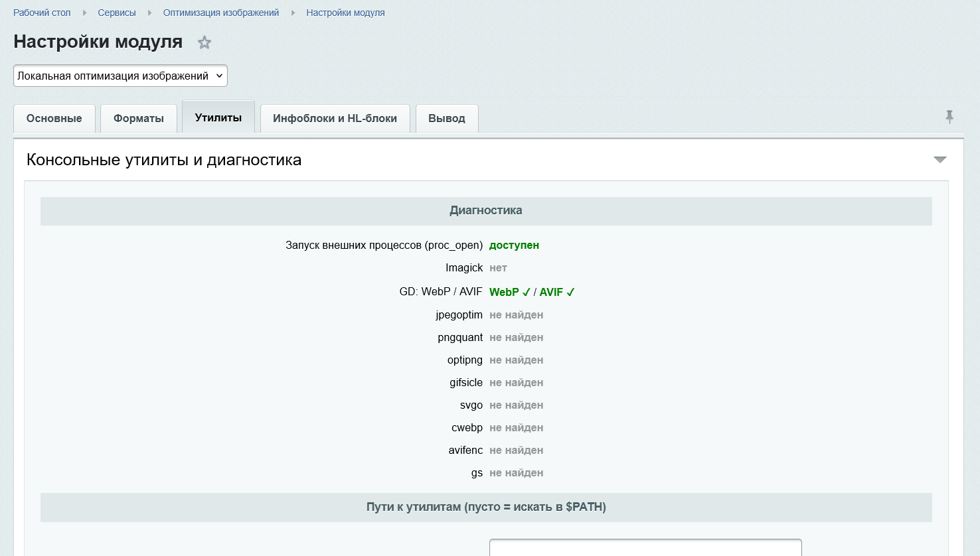Select the Утилиты tab
The width and height of the screenshot is (980, 556).
[218, 117]
